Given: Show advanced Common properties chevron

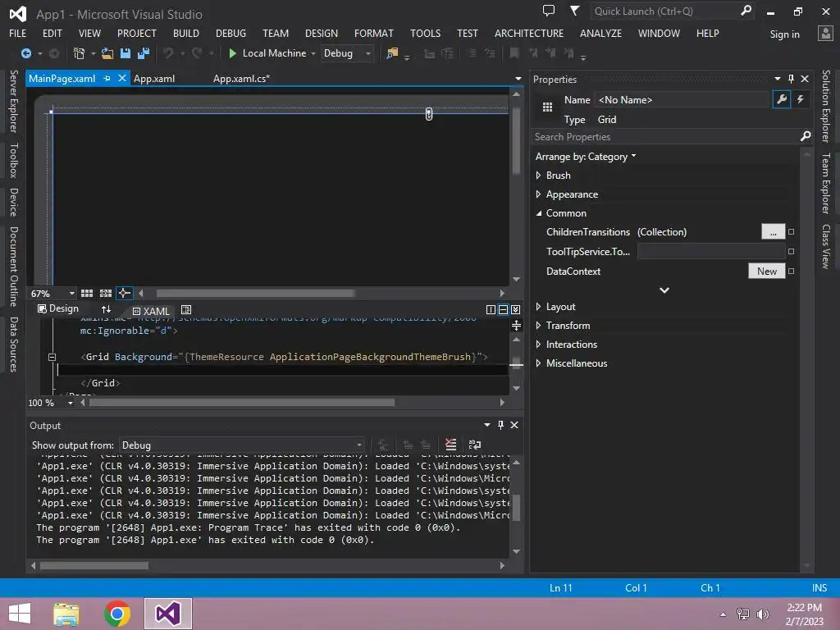Looking at the screenshot, I should tap(664, 290).
